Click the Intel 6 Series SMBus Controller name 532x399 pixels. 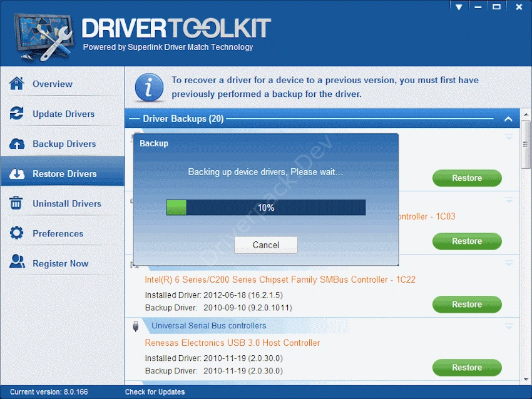coord(280,280)
